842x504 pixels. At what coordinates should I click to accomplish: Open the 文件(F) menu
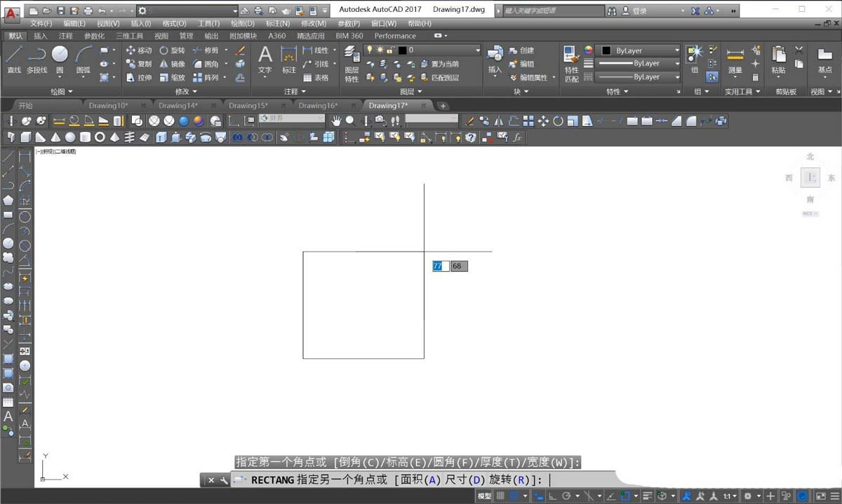click(x=41, y=23)
